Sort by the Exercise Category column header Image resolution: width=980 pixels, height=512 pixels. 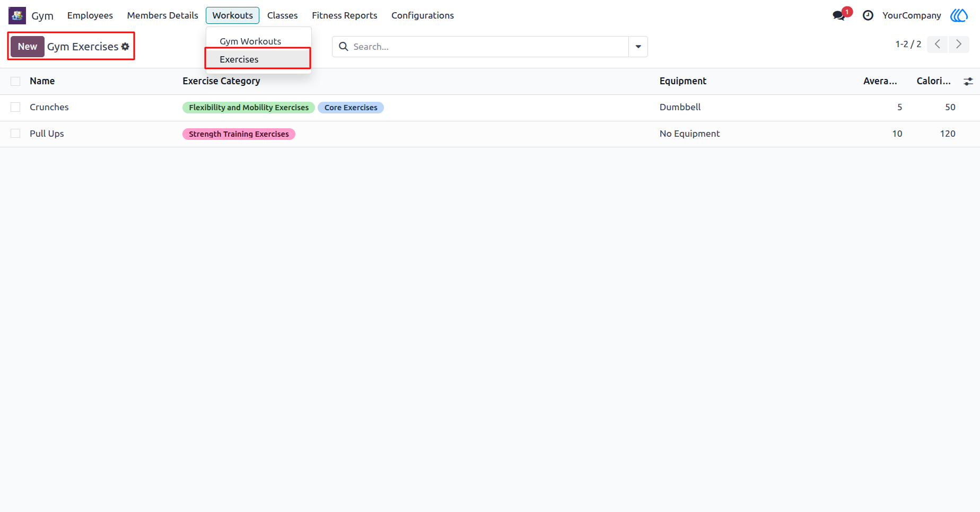pos(221,81)
